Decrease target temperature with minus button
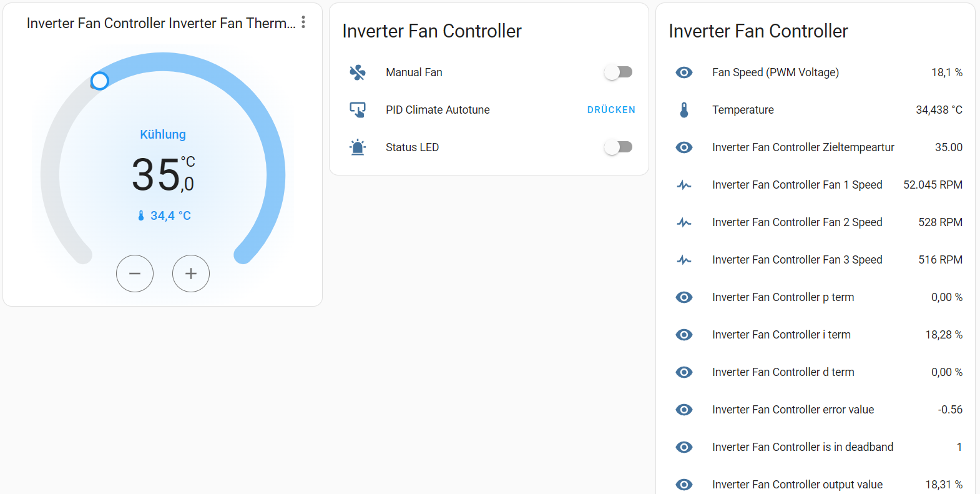980x494 pixels. [135, 274]
